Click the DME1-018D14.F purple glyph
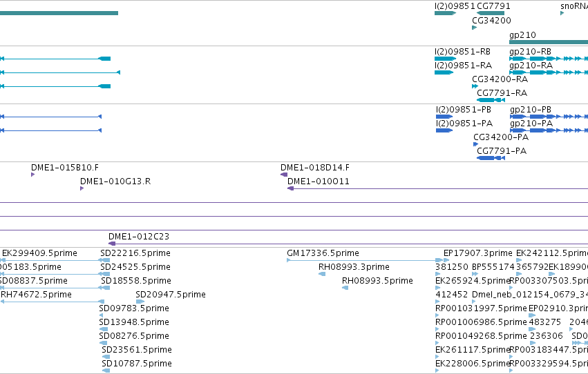 coord(284,175)
